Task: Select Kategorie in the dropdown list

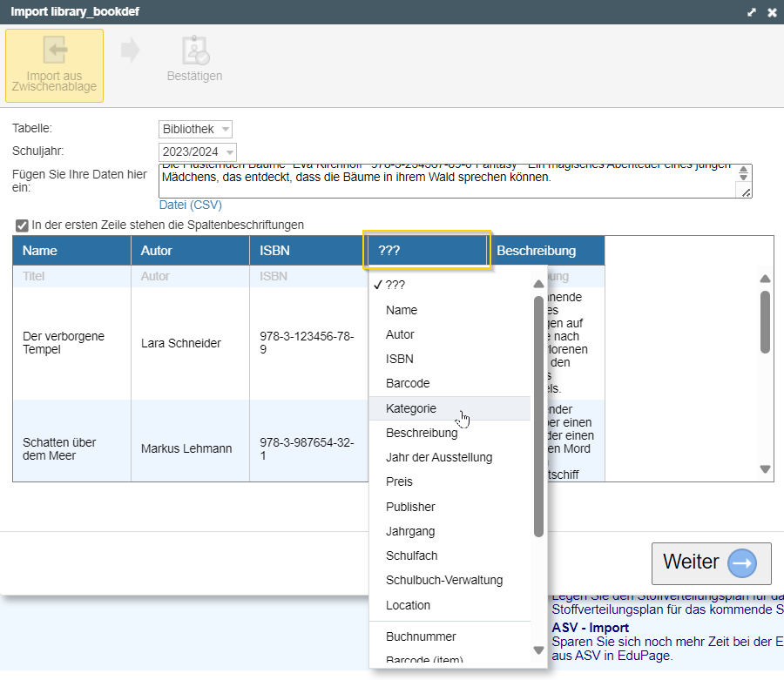Action: (449, 408)
